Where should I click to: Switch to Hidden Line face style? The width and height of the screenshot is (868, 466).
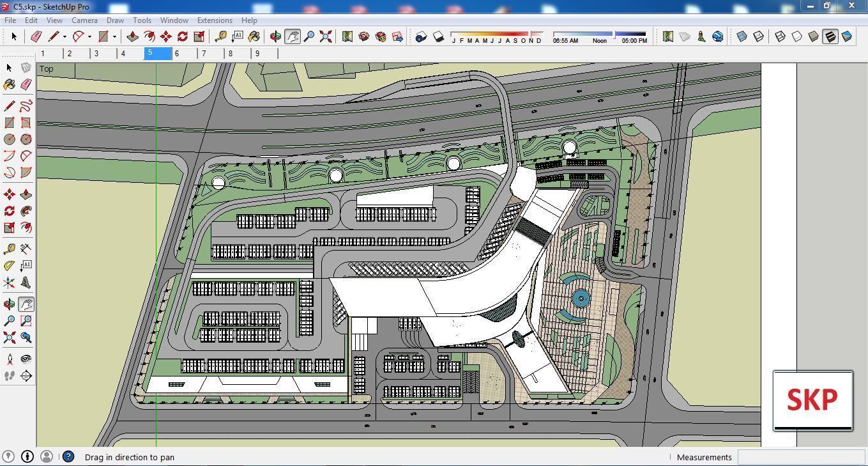(x=796, y=36)
